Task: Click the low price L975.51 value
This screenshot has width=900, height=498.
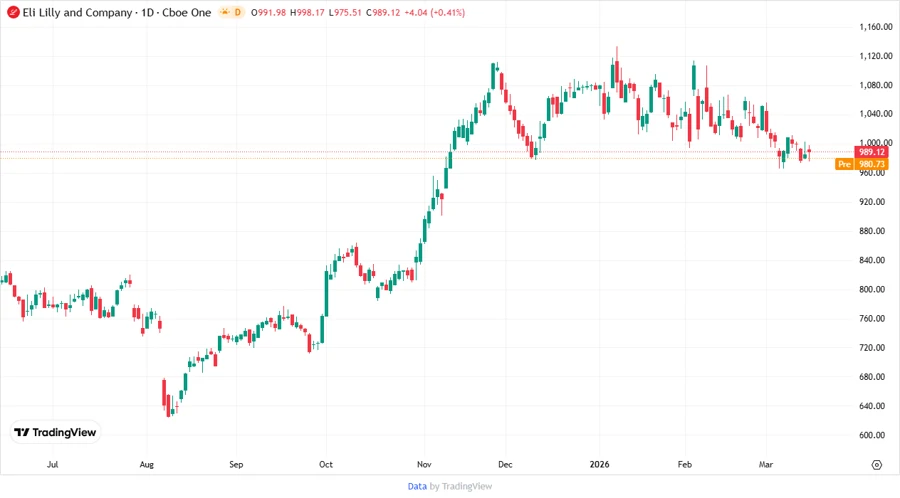Action: click(345, 12)
